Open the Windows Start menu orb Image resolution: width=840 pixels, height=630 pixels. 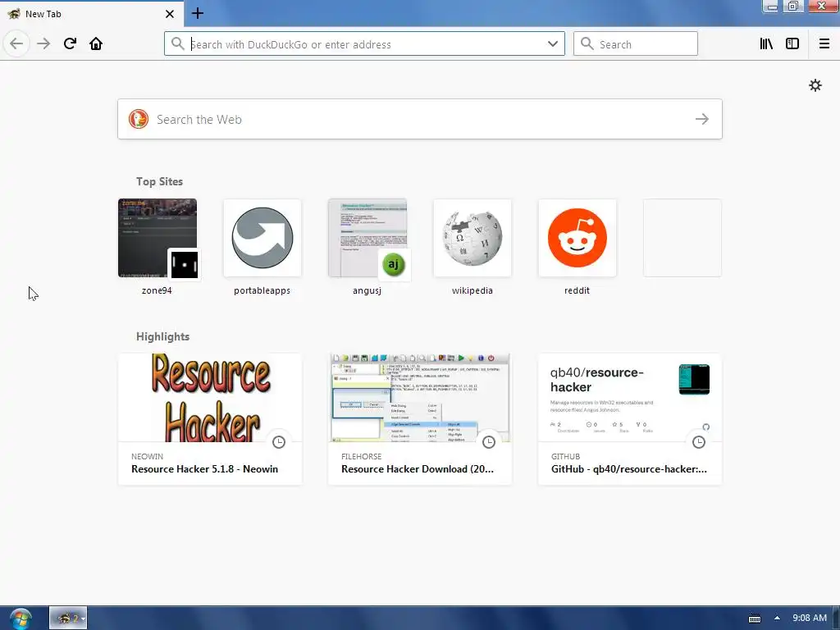point(21,619)
